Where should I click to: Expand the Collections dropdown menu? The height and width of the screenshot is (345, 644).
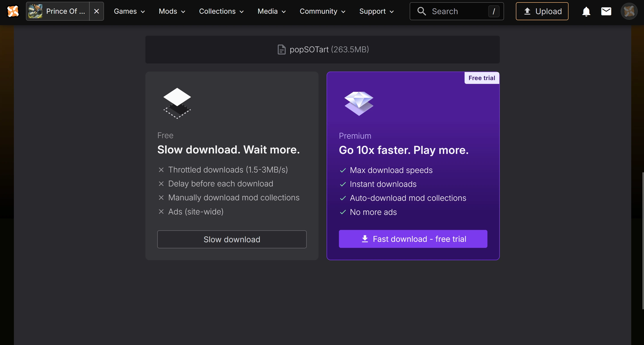[221, 11]
